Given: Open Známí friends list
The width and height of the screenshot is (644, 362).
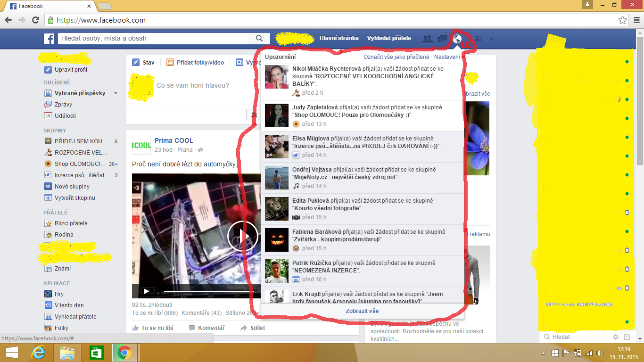Looking at the screenshot, I should pos(63,269).
